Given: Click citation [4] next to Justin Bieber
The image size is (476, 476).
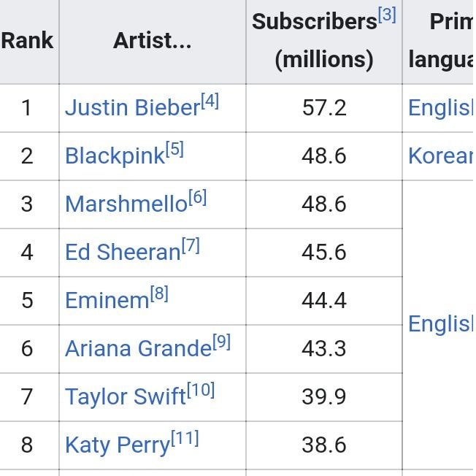Looking at the screenshot, I should point(210,101).
